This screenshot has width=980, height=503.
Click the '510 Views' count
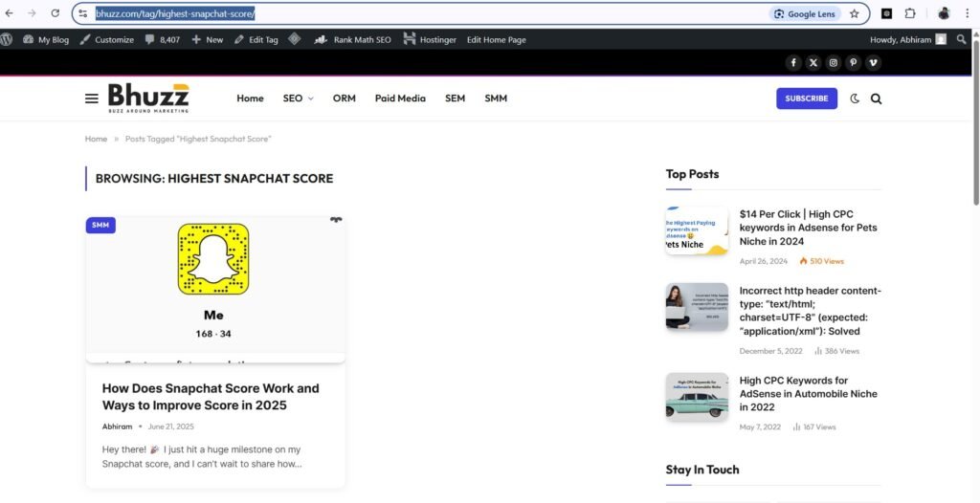pos(822,261)
